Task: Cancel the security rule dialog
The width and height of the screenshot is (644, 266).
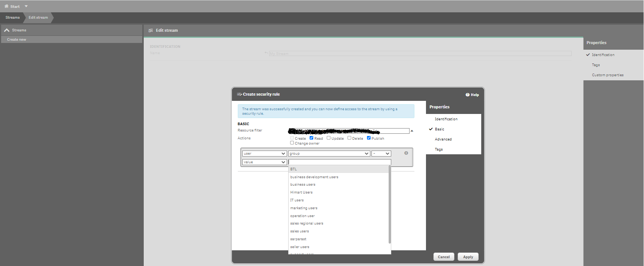Action: 444,257
